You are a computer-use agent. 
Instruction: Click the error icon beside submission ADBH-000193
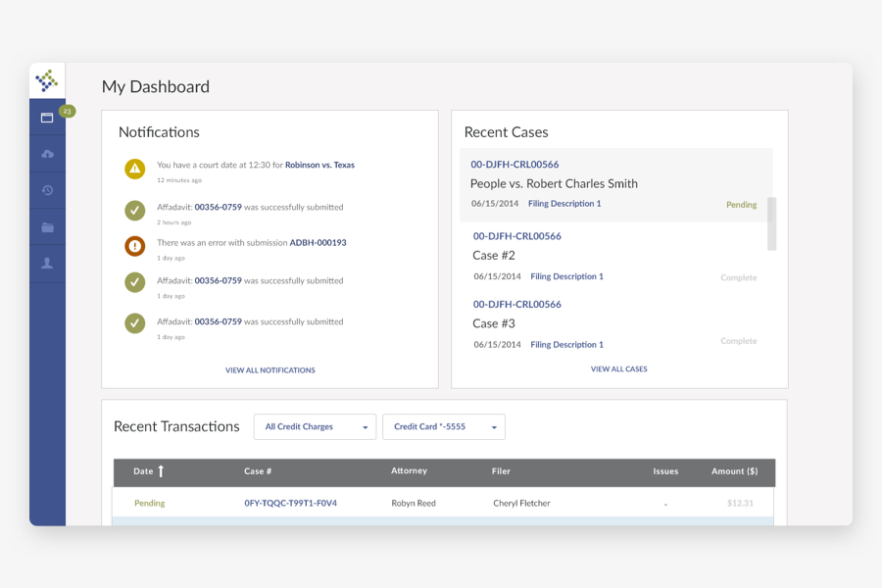(135, 246)
